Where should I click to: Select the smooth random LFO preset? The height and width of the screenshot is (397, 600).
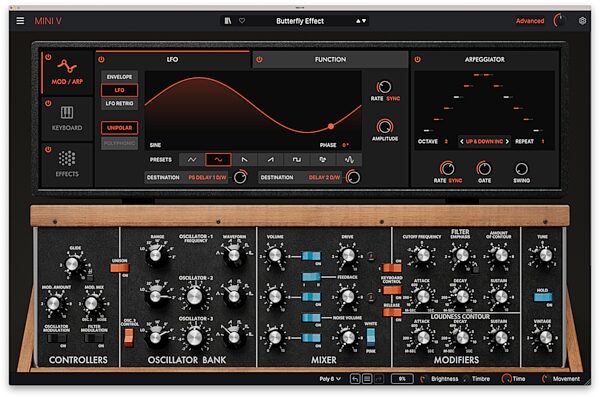tap(349, 160)
